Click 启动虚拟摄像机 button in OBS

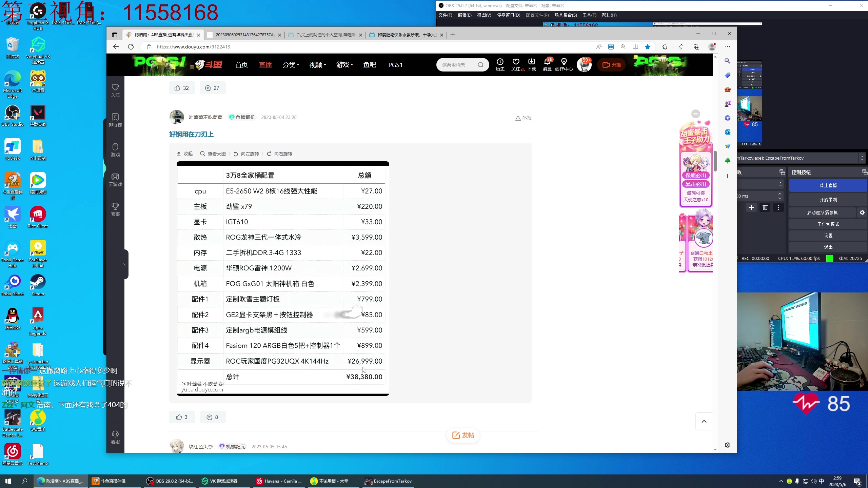coord(822,212)
